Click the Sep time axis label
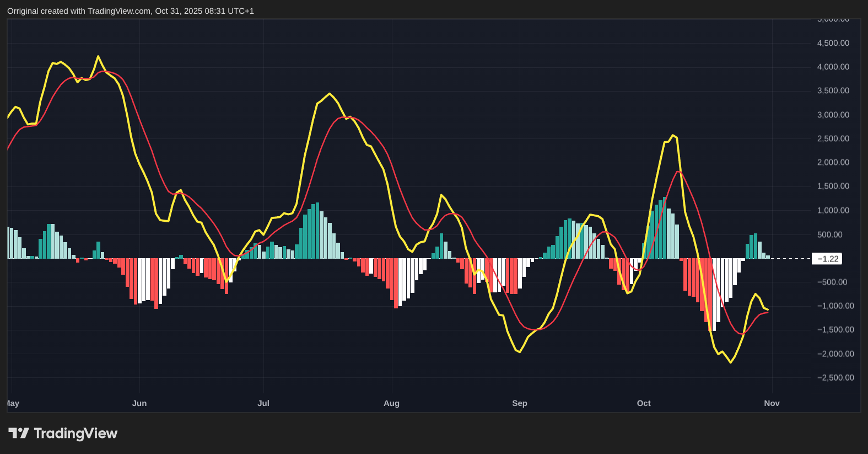This screenshot has height=454, width=868. [520, 403]
